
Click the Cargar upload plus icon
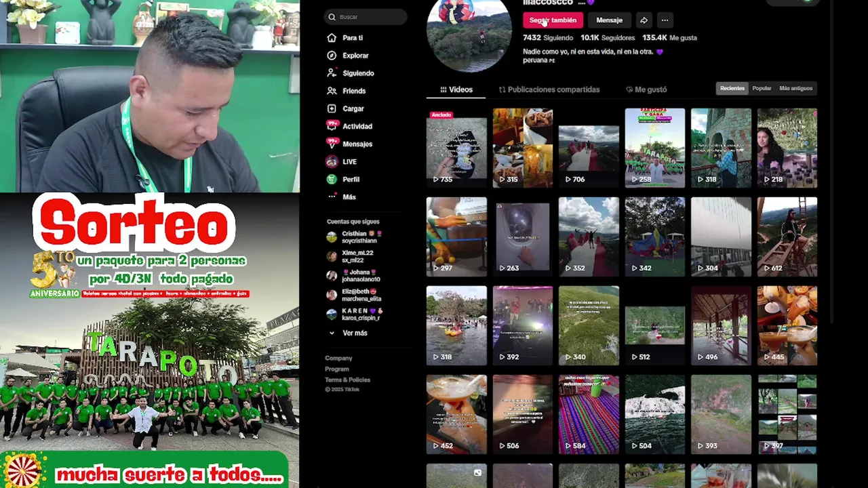pyautogui.click(x=332, y=108)
